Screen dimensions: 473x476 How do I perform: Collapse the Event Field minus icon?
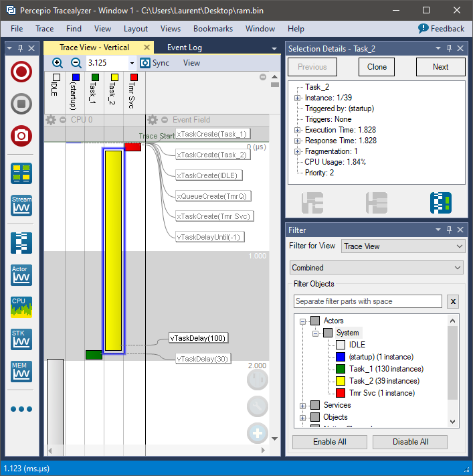165,120
